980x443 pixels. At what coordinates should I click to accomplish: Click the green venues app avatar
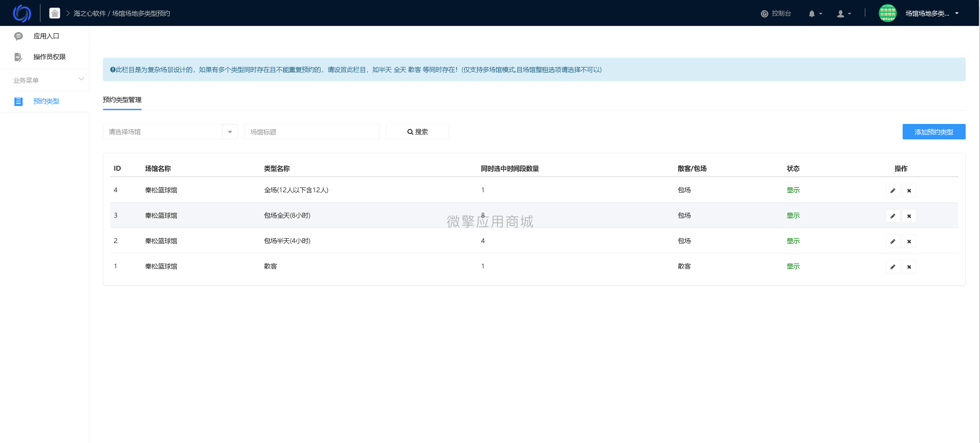tap(887, 13)
